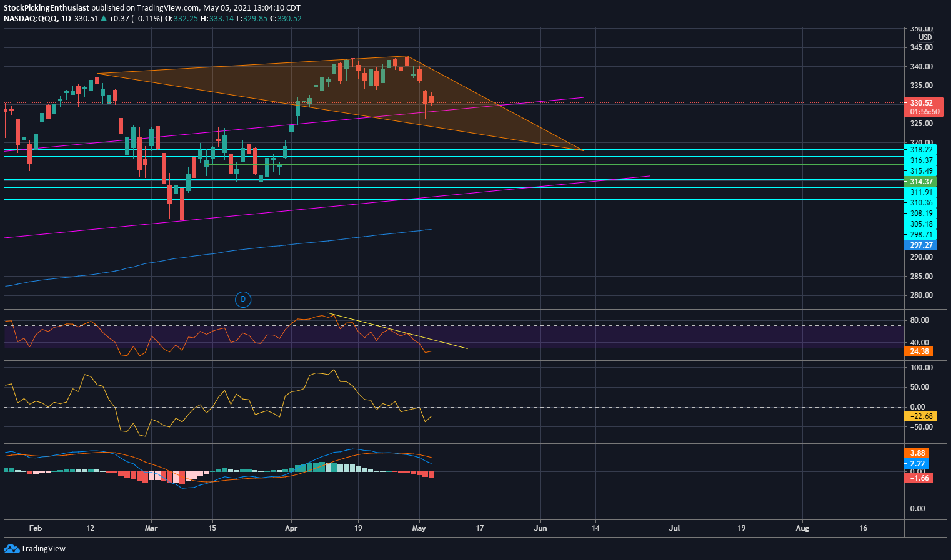
Task: Click the -50.00 oscillator axis tick
Action: [x=921, y=427]
